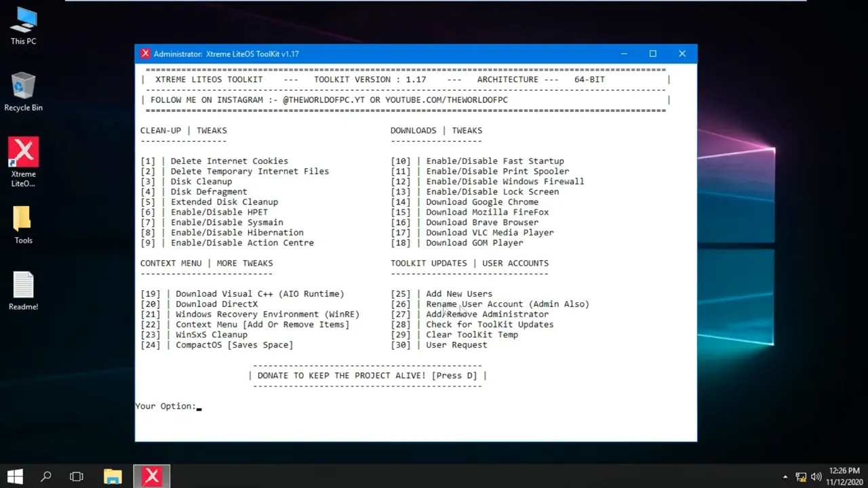Open Task View from taskbar
Screen dimensions: 868x488
pos(77,476)
